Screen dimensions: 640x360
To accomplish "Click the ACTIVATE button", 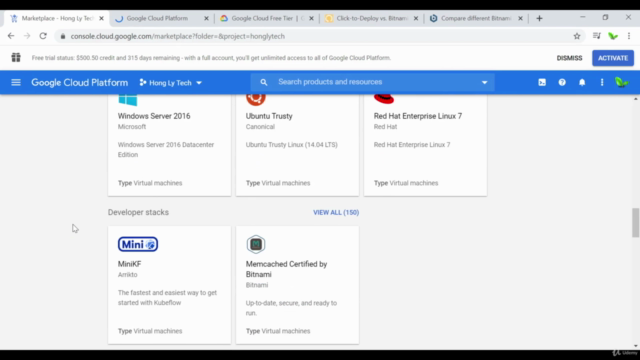I will point(613,58).
